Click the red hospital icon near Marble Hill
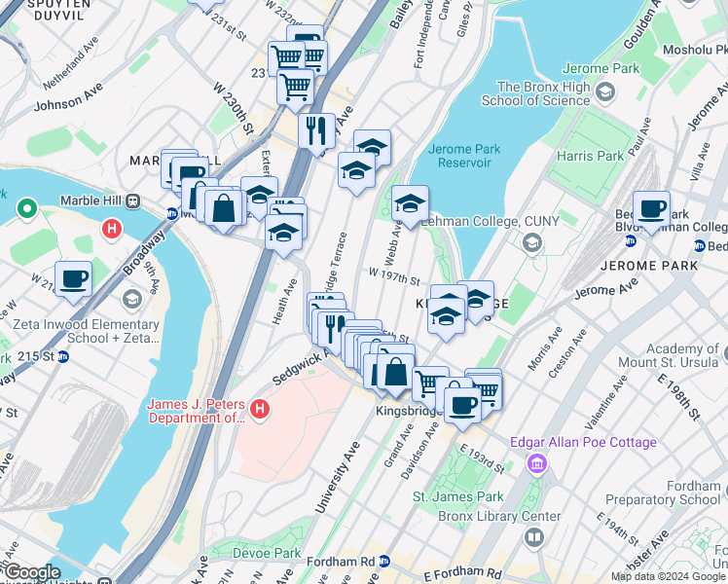The height and width of the screenshot is (584, 728). click(x=112, y=229)
